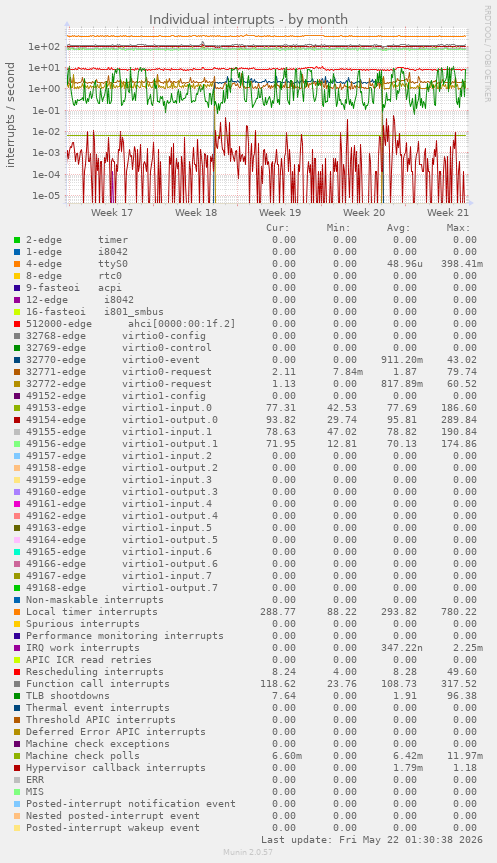Click the red ahci legend color square

[x=17, y=324]
